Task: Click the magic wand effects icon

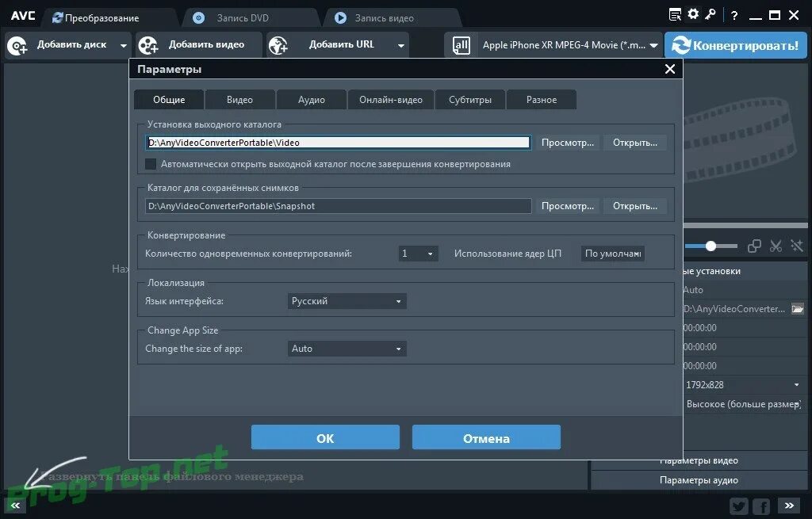Action: pos(796,246)
